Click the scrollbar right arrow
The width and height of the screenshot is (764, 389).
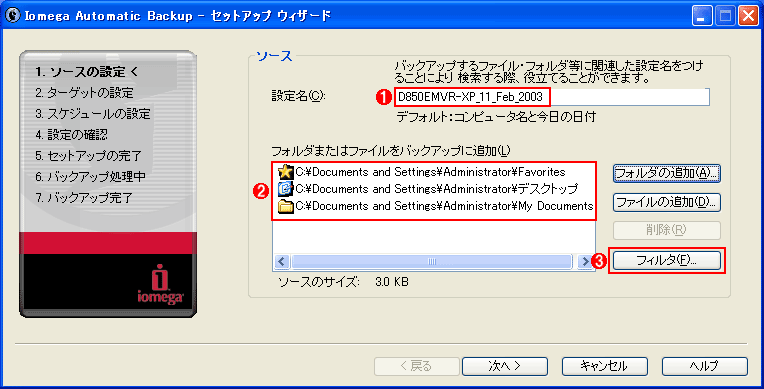point(585,262)
